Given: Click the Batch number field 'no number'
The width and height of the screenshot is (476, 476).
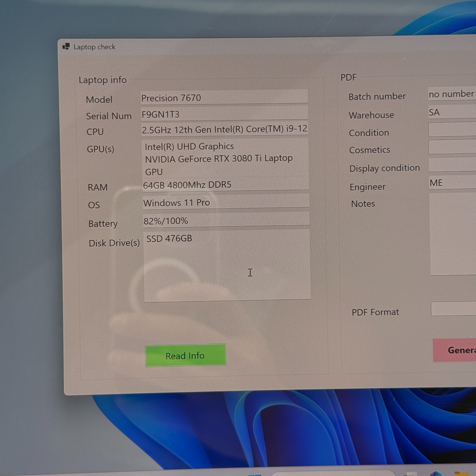Looking at the screenshot, I should click(x=452, y=94).
